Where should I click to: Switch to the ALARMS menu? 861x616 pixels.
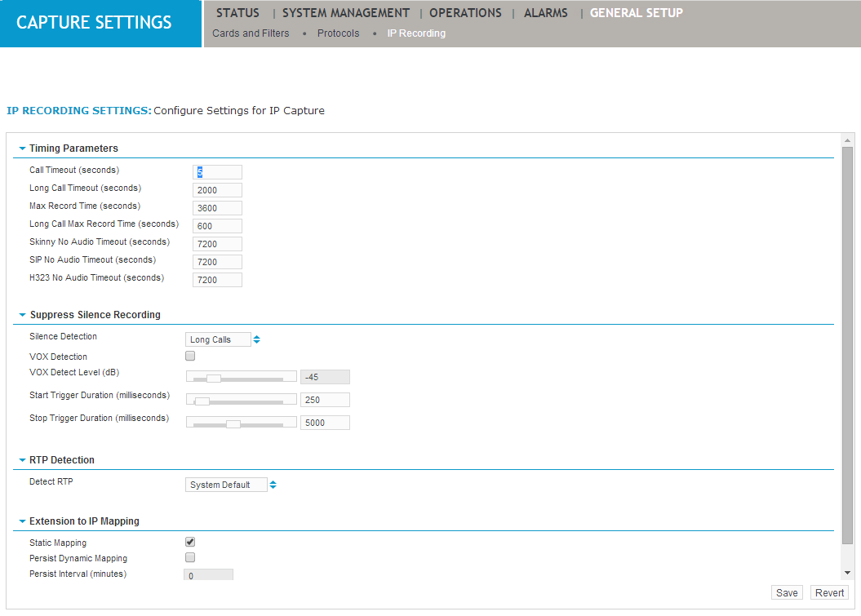pyautogui.click(x=545, y=12)
